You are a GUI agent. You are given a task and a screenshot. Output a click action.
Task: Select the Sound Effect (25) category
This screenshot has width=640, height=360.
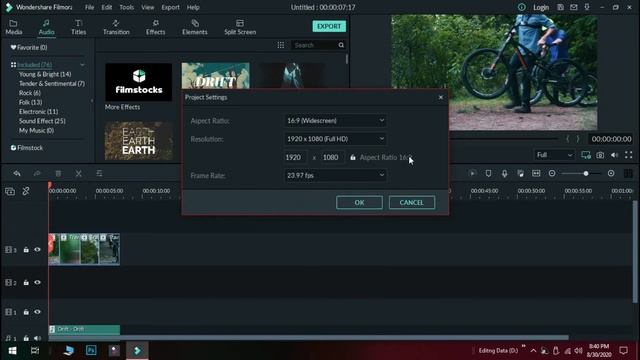[42, 121]
